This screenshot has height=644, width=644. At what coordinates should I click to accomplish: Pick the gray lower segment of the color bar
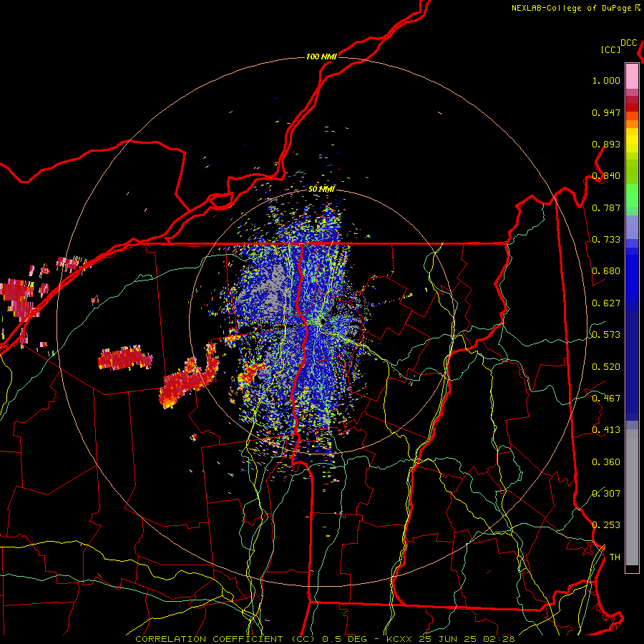(x=632, y=497)
